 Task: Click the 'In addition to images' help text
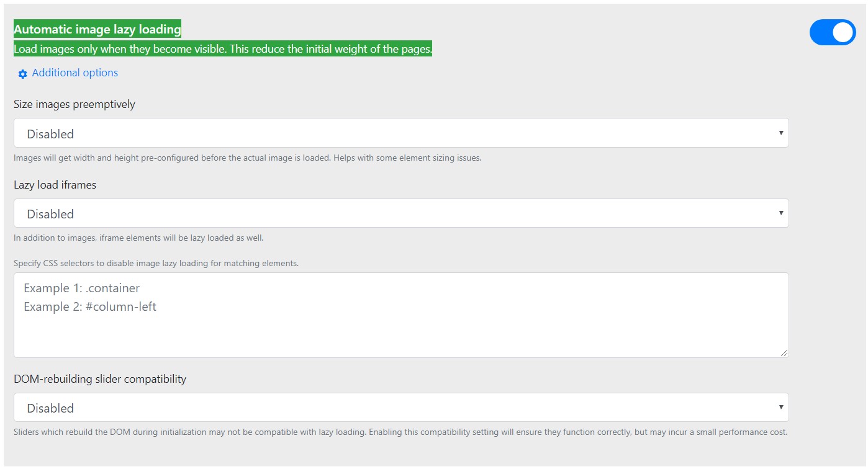[x=143, y=238]
